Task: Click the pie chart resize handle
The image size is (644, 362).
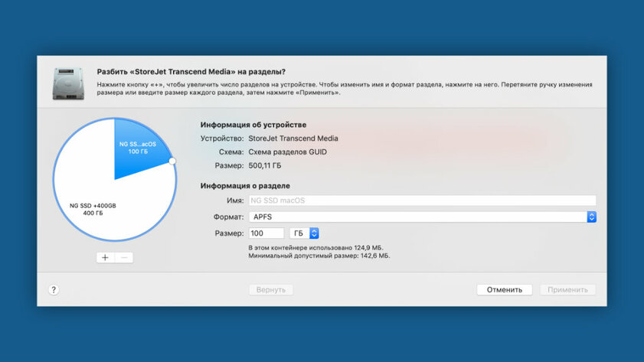Action: click(x=172, y=161)
